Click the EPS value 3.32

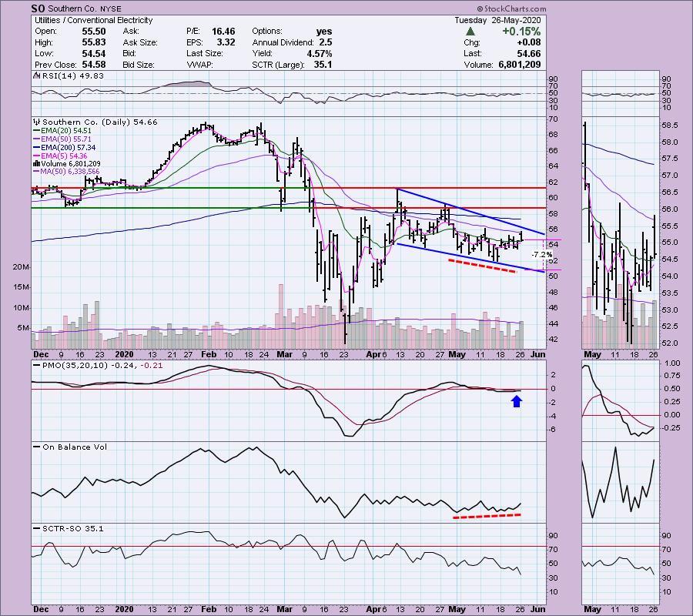226,42
